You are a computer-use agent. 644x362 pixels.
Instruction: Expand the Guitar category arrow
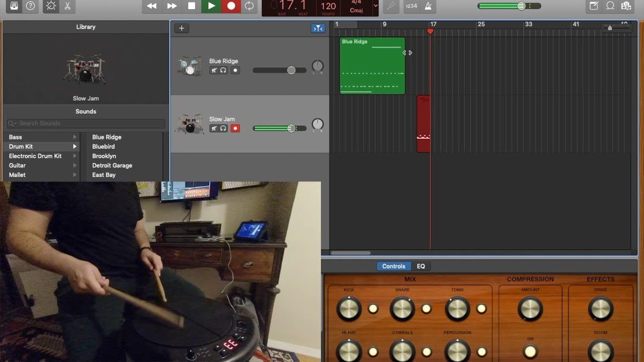pyautogui.click(x=74, y=165)
